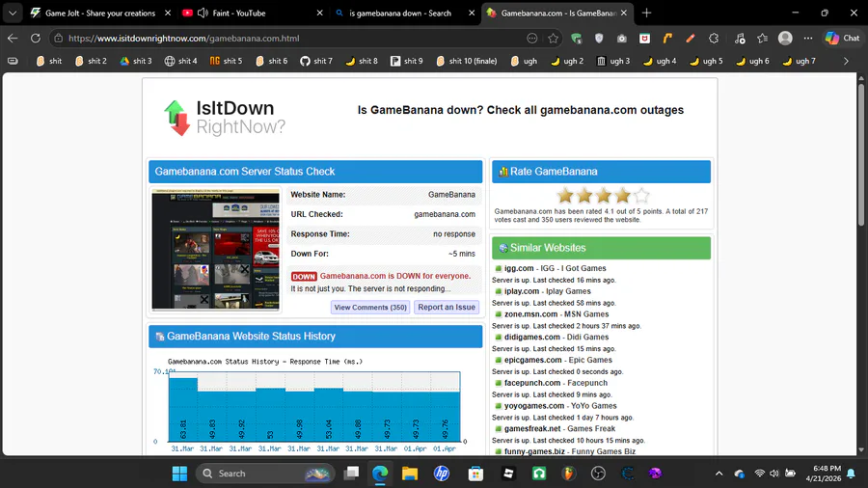Close the Faint - YouTube tab
Viewport: 868px width, 488px height.
coord(319,13)
